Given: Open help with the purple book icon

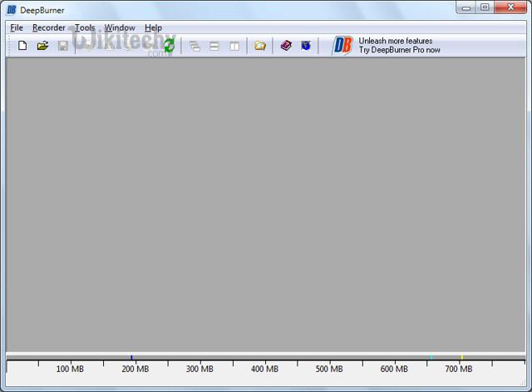Looking at the screenshot, I should [286, 46].
